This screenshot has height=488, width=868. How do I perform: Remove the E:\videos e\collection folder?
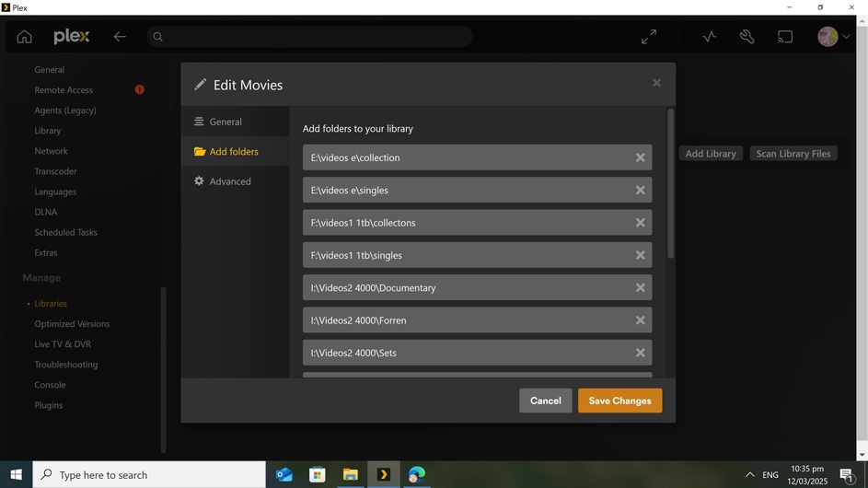tap(640, 157)
